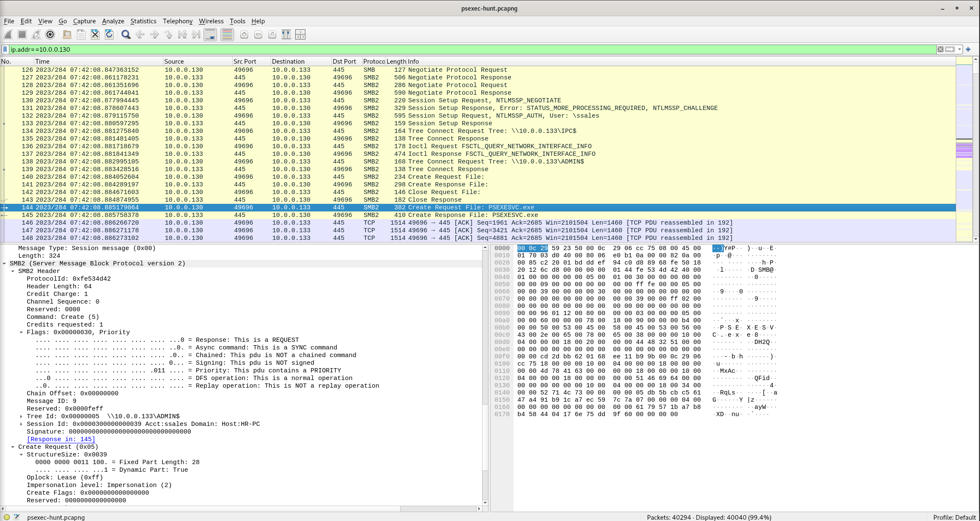Close this capture file icon
980x521 pixels.
click(x=95, y=35)
